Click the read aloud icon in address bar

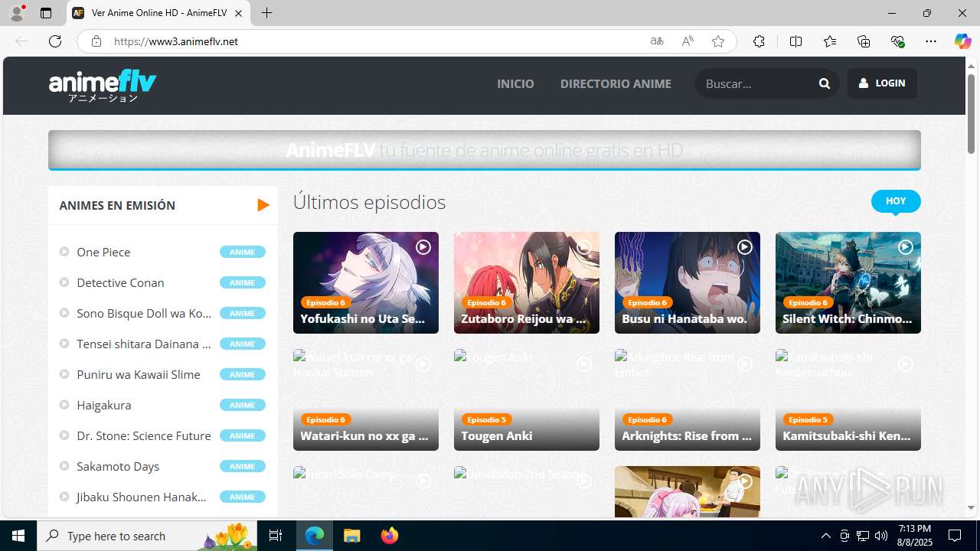coord(688,41)
